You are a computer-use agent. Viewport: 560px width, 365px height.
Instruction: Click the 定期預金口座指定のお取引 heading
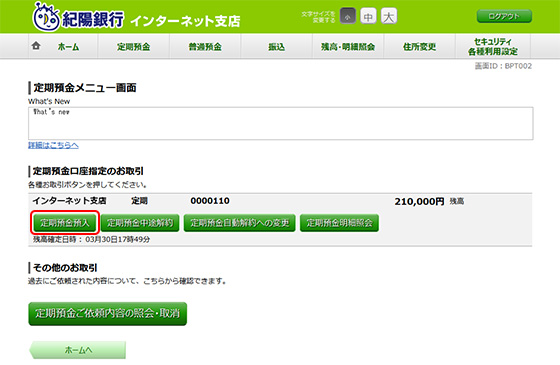[88, 171]
